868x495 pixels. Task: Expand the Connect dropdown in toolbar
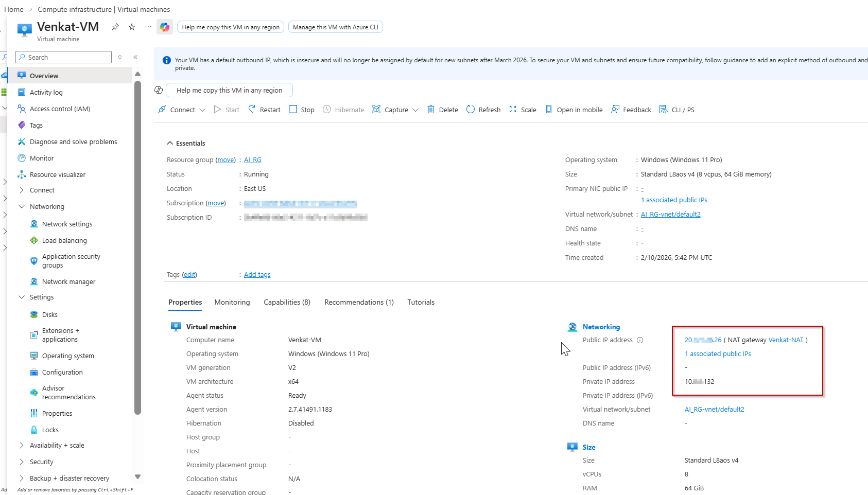[x=202, y=110]
